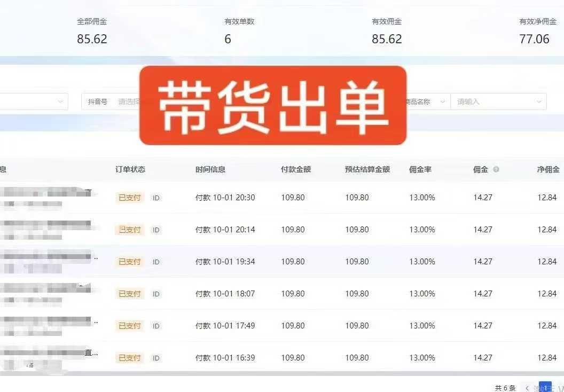
Task: Click the 订单状态 column header
Action: pos(130,169)
